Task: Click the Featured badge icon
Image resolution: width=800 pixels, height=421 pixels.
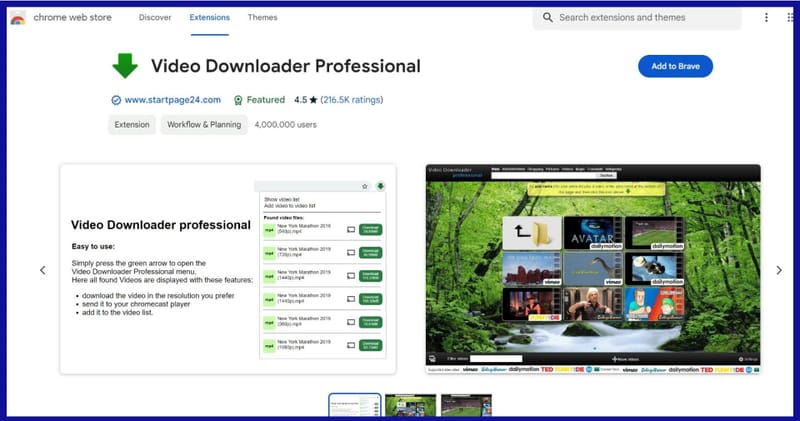Action: [238, 100]
